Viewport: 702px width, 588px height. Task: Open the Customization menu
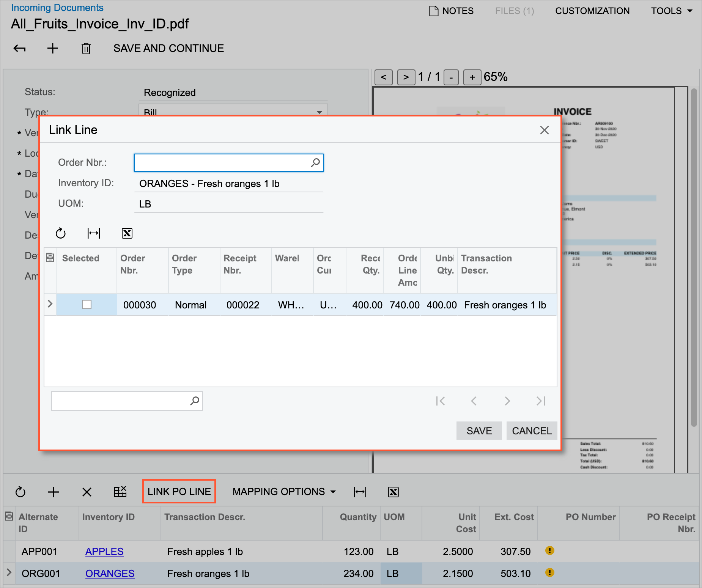592,11
